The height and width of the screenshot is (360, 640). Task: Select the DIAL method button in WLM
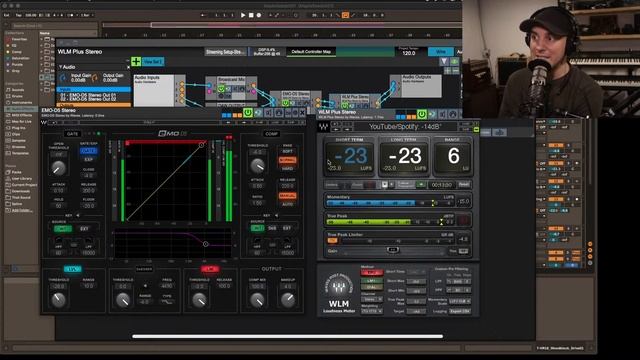[x=371, y=288]
